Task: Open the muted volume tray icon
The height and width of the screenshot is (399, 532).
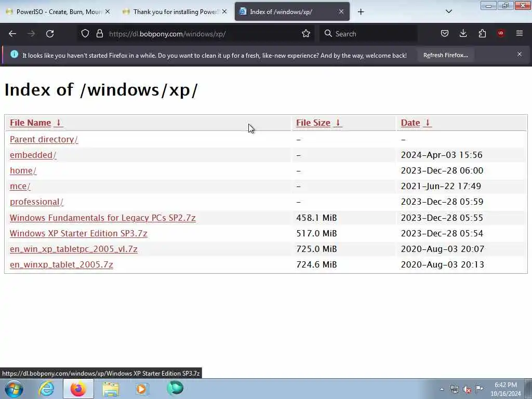Action: click(467, 390)
